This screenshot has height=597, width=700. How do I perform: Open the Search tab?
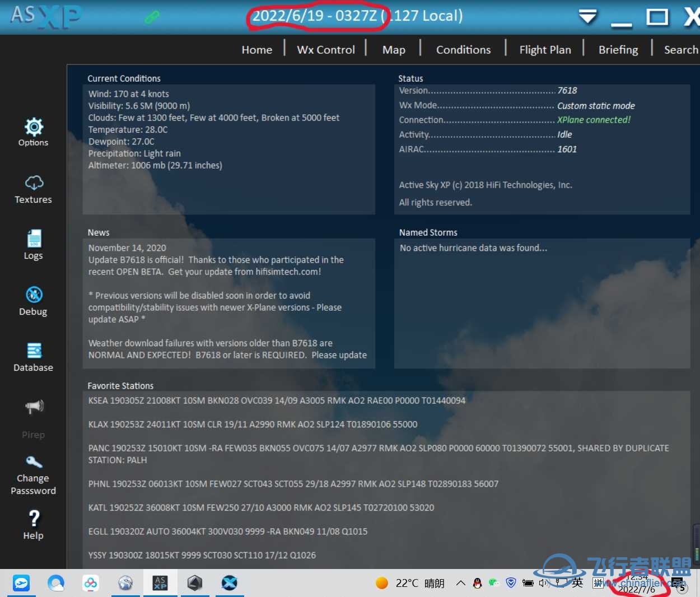pyautogui.click(x=681, y=50)
